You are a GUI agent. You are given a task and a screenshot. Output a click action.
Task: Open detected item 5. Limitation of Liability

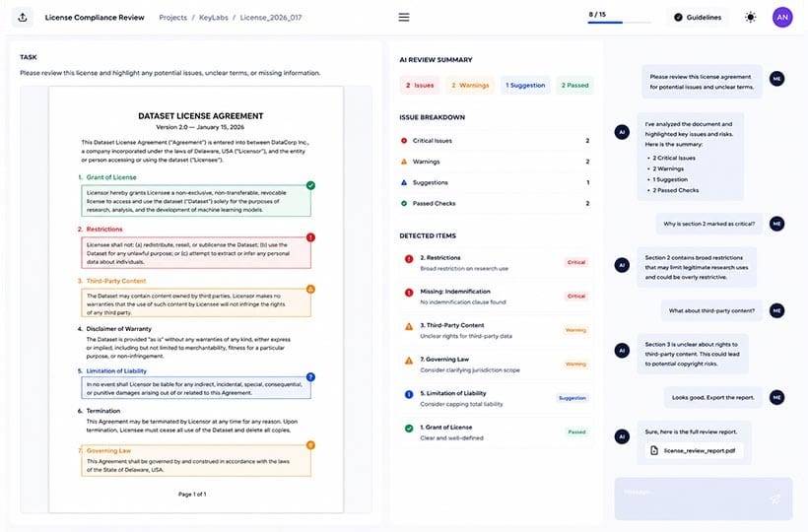click(x=496, y=399)
